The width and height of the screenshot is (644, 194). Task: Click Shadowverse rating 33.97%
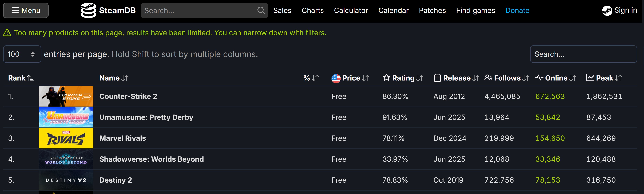tap(395, 159)
